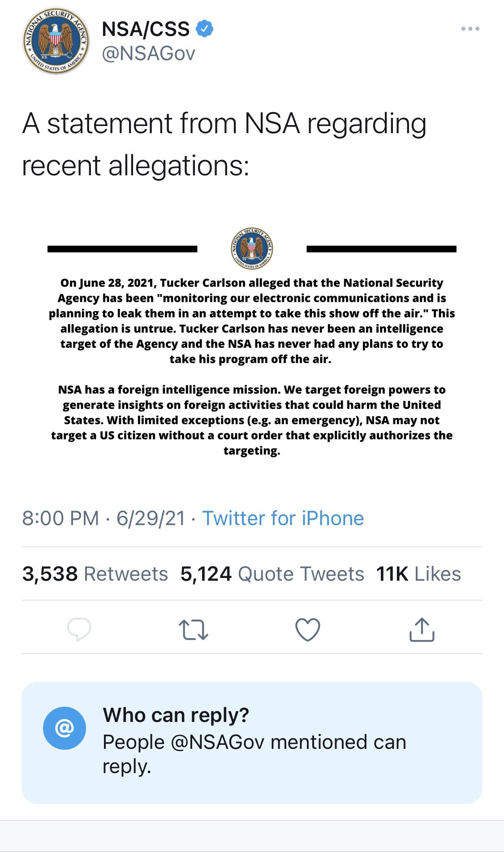The width and height of the screenshot is (504, 852).
Task: Tap the blue @ mention icon
Action: (65, 728)
